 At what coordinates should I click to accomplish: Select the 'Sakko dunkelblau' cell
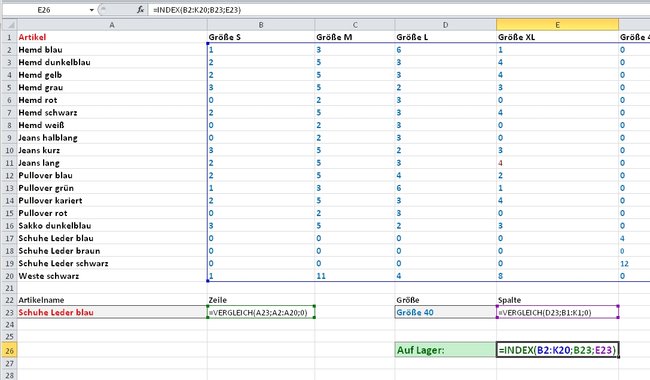pyautogui.click(x=112, y=225)
